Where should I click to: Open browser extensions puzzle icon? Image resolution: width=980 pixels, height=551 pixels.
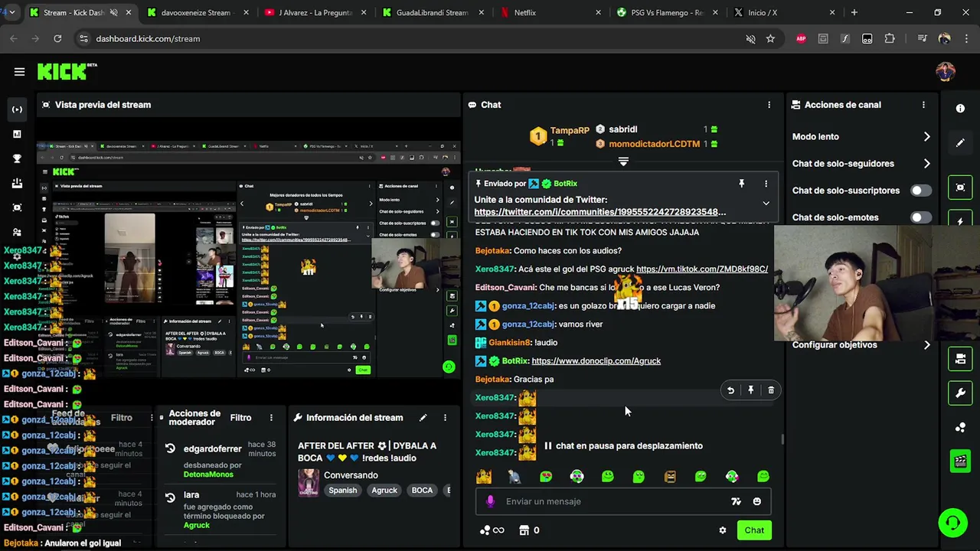pos(889,38)
